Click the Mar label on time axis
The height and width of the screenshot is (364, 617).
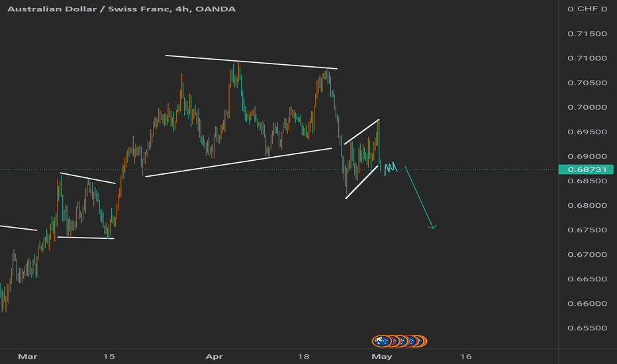(28, 357)
